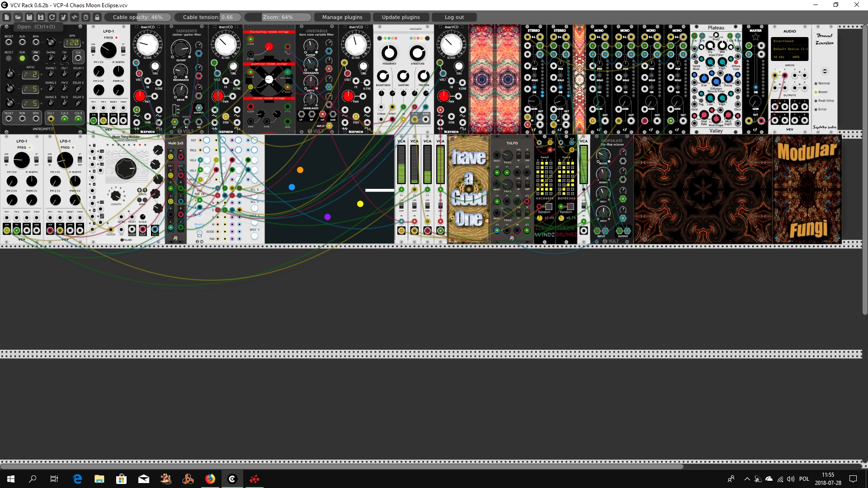Open the Windows volume tray icon

point(791,479)
